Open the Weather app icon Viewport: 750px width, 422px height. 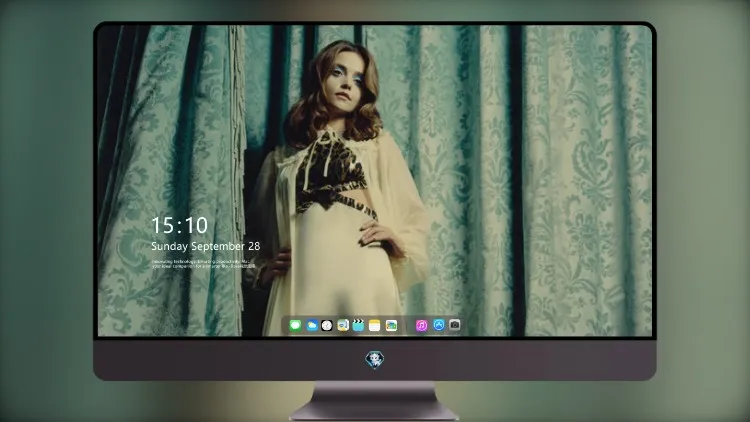point(311,325)
